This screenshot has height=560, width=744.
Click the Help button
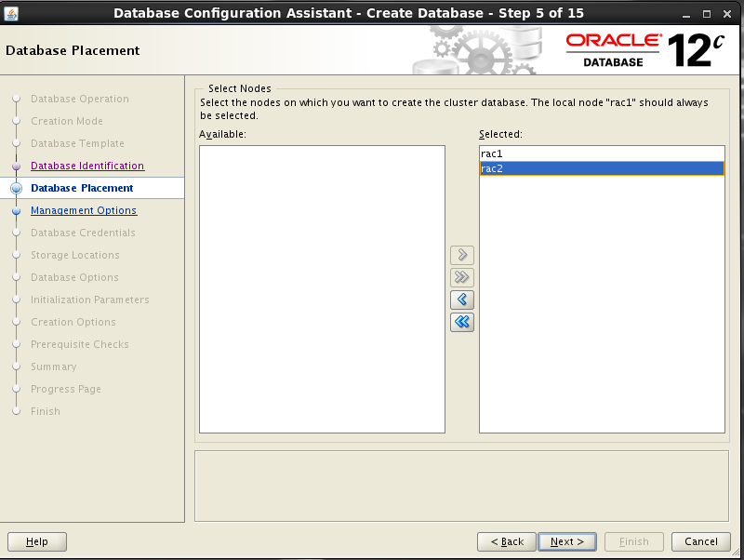tap(37, 541)
